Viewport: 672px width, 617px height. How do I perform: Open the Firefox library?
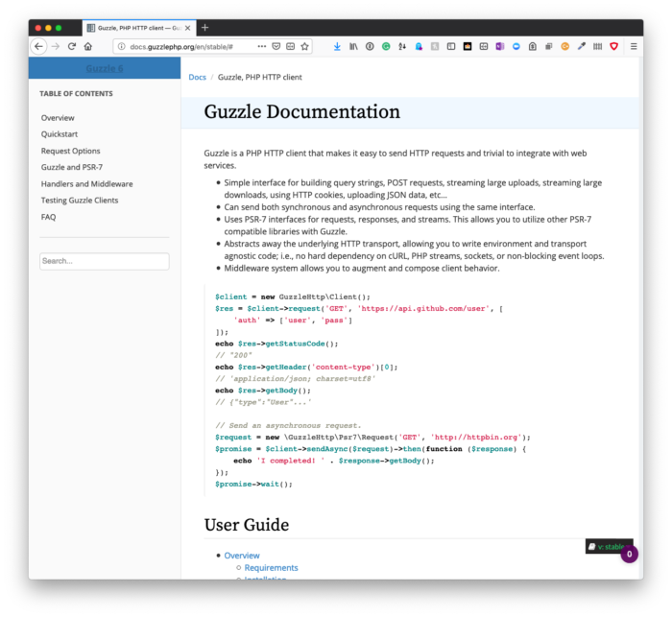[353, 46]
